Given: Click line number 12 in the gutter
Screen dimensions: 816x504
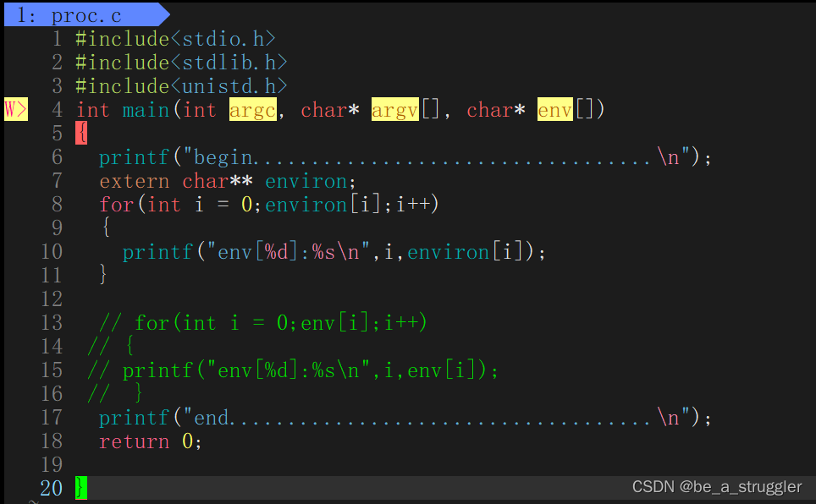Looking at the screenshot, I should tap(52, 299).
